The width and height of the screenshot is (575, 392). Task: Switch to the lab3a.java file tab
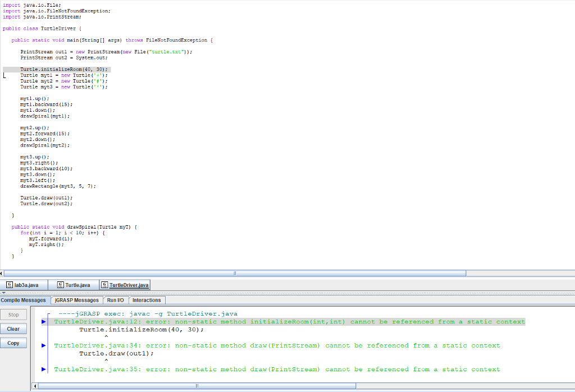coord(25,284)
